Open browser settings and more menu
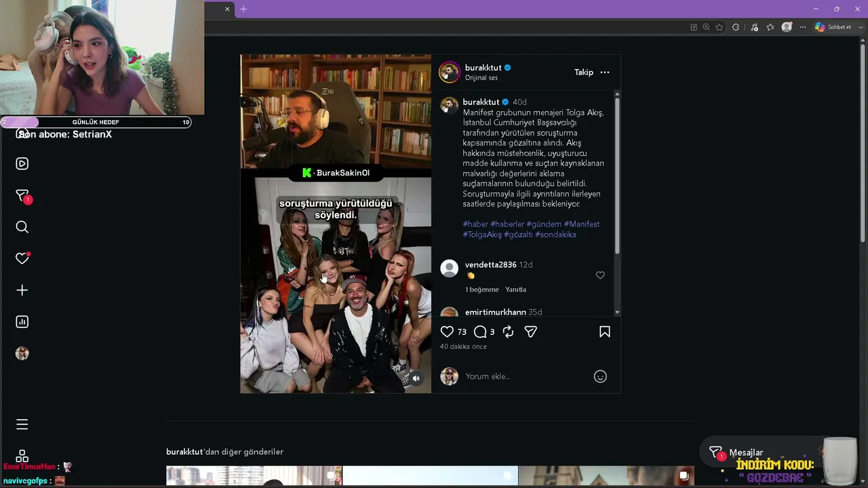 pyautogui.click(x=803, y=27)
